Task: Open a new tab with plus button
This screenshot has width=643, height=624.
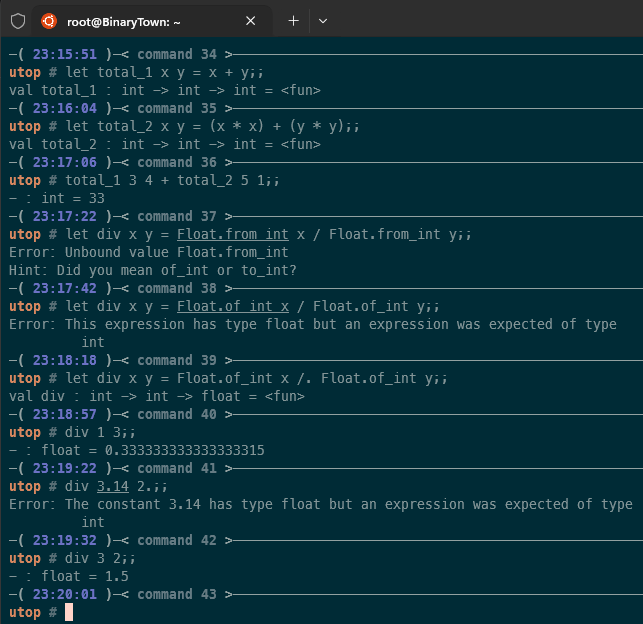Action: pyautogui.click(x=293, y=20)
